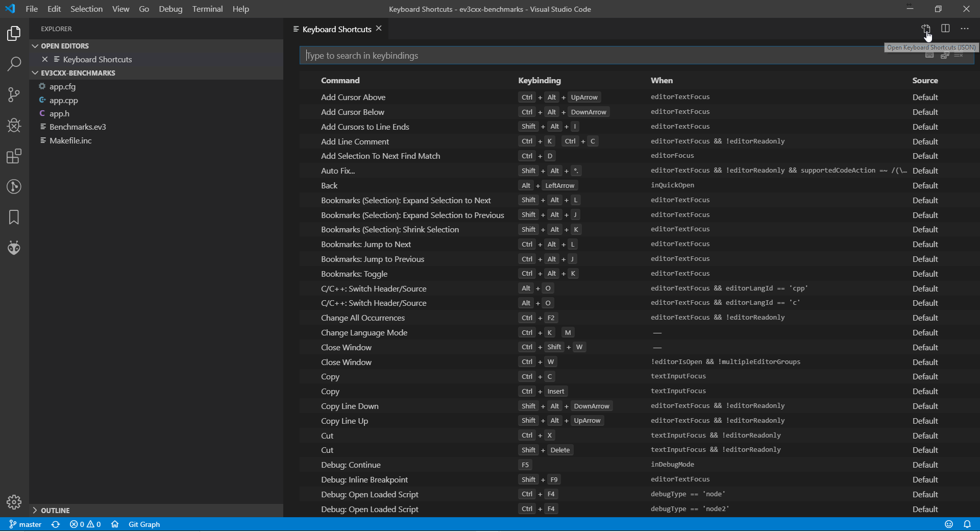Select the 'Change All Occurrences' command row
This screenshot has width=980, height=532.
[637, 318]
